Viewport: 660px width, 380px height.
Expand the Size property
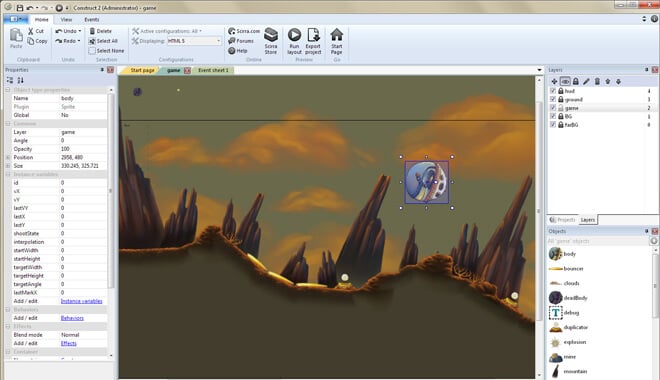click(8, 166)
